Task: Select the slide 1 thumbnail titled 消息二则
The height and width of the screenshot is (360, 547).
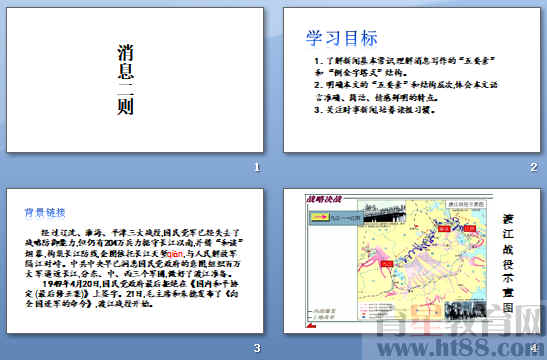Action: [135, 80]
